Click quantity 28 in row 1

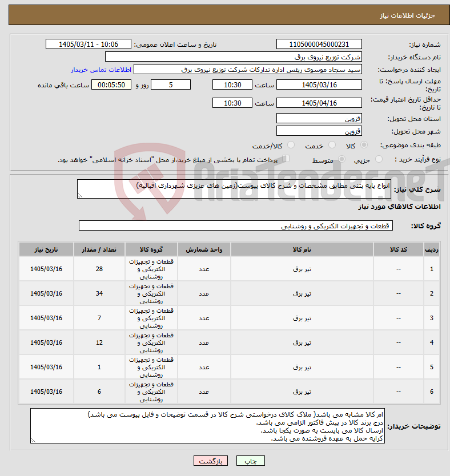(99, 269)
